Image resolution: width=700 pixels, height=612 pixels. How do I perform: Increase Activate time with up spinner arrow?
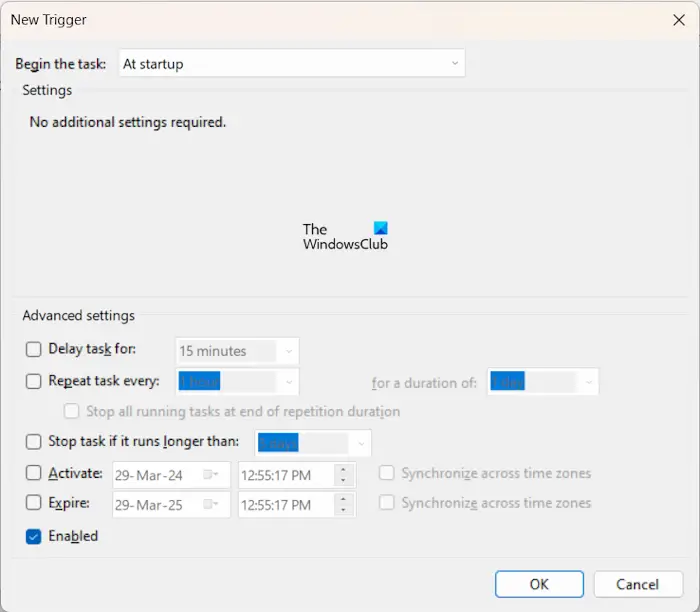343,470
